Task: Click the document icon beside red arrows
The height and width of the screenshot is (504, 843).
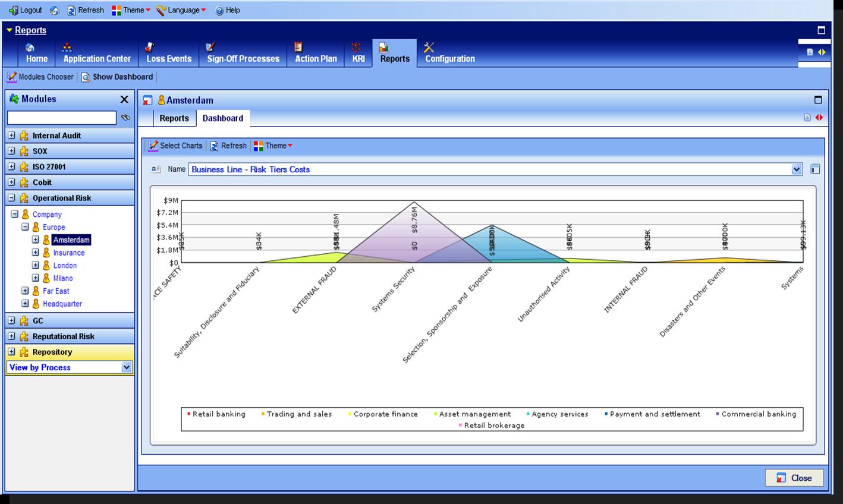Action: pos(807,118)
